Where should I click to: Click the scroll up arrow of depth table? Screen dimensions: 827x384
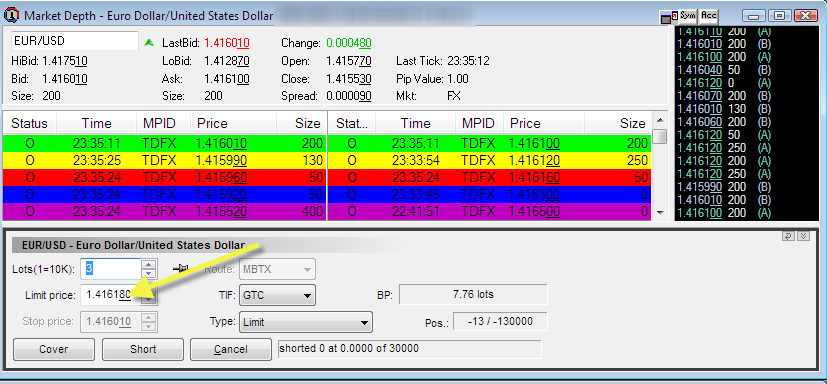[x=659, y=119]
